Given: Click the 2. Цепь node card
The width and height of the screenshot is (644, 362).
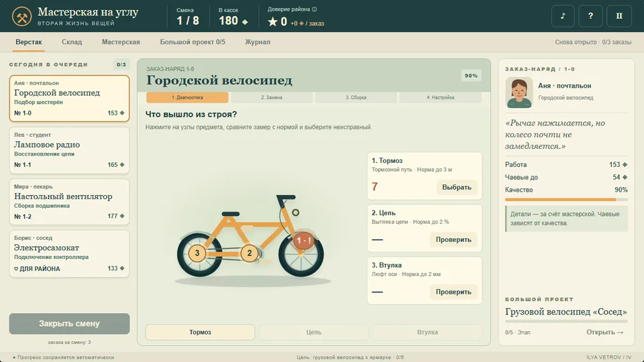Looking at the screenshot, I should click(x=425, y=228).
